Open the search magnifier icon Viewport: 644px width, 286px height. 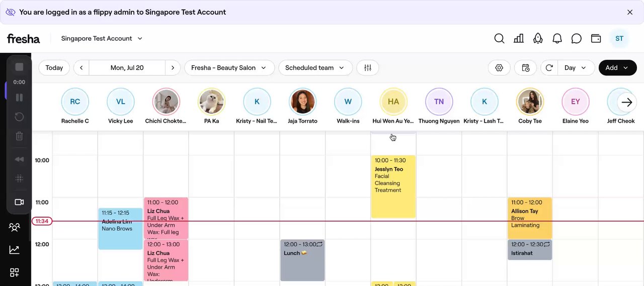click(x=499, y=39)
